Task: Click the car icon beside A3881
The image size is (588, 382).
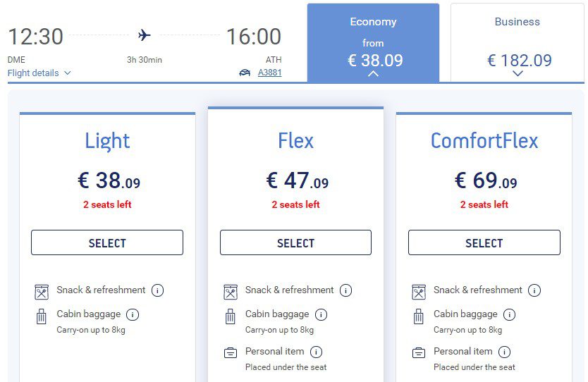Action: click(245, 73)
